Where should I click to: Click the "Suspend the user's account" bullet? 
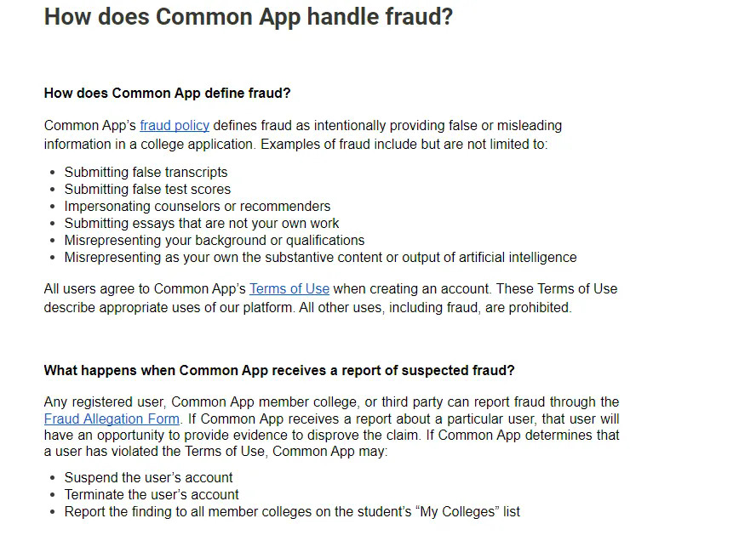click(148, 478)
